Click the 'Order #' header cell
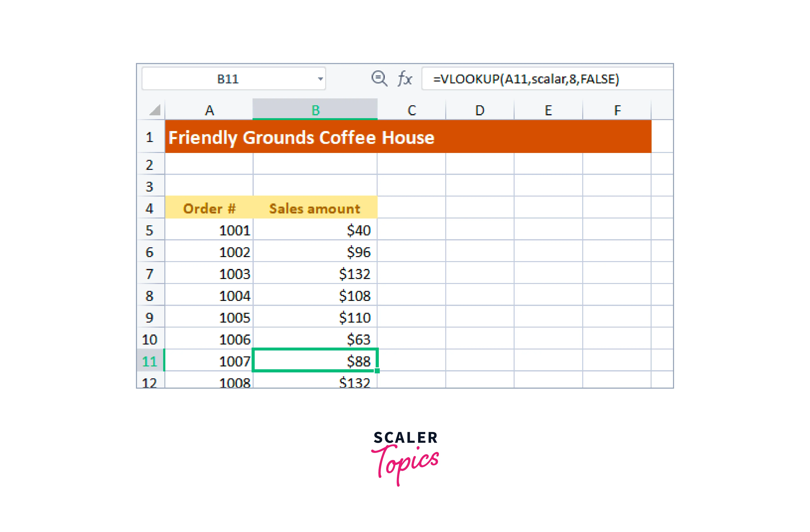 pos(209,208)
